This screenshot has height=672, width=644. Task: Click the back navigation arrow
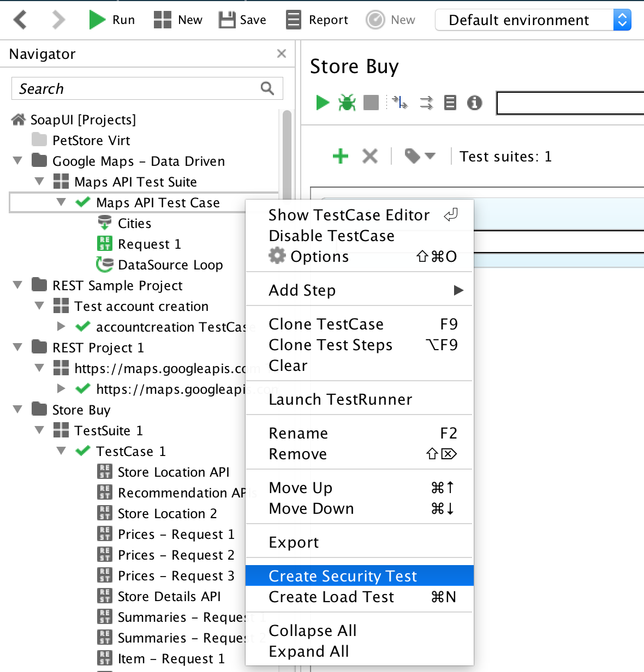[x=20, y=20]
